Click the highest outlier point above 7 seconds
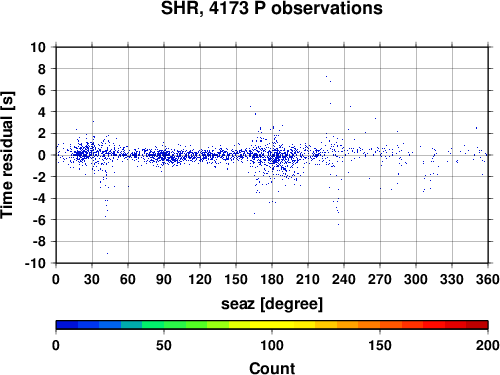 tap(326, 76)
